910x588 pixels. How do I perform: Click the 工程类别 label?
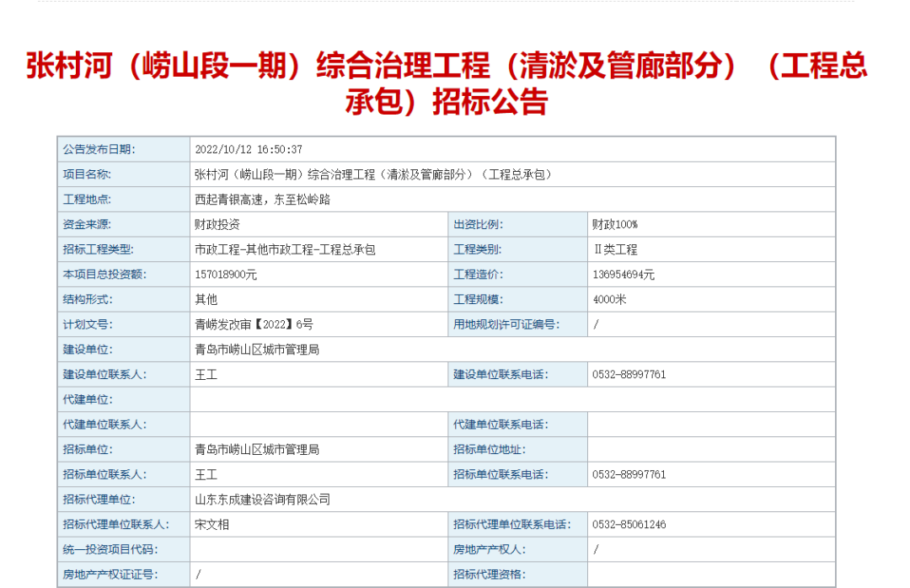tap(478, 249)
